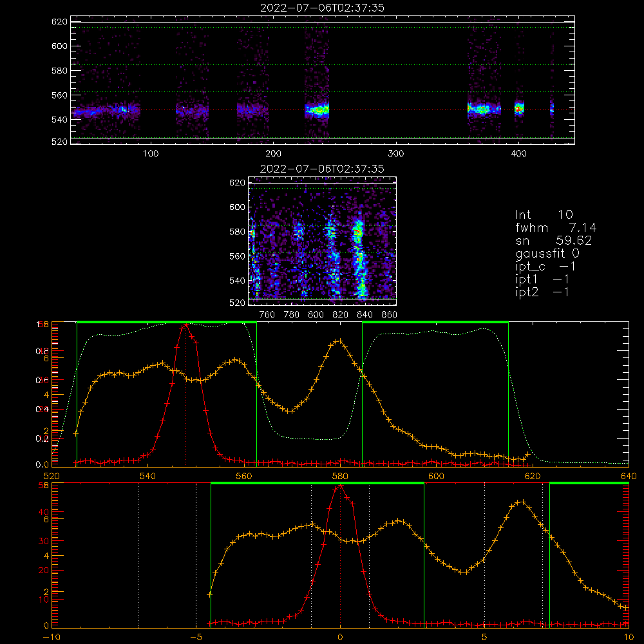Click the thick green bar spanning 525-562 in profile plot
644x644 pixels.
click(167, 322)
